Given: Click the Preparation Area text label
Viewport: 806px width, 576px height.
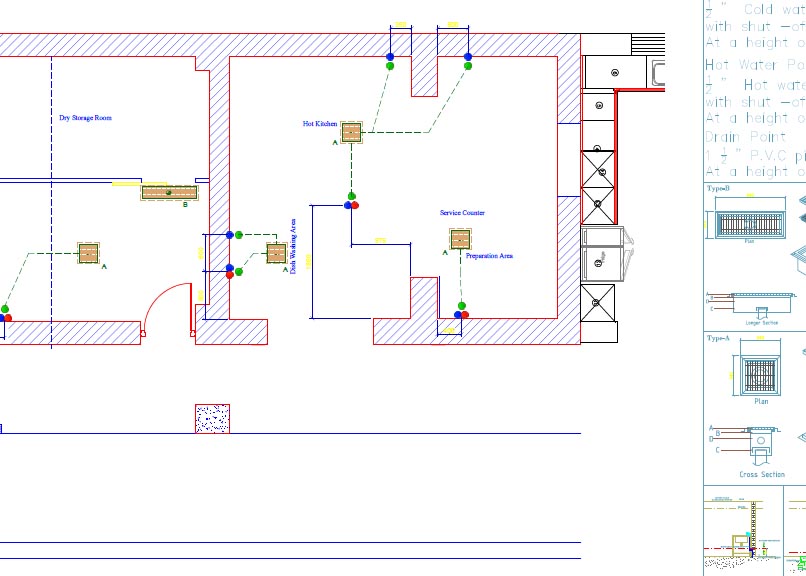Looking at the screenshot, I should point(489,257).
